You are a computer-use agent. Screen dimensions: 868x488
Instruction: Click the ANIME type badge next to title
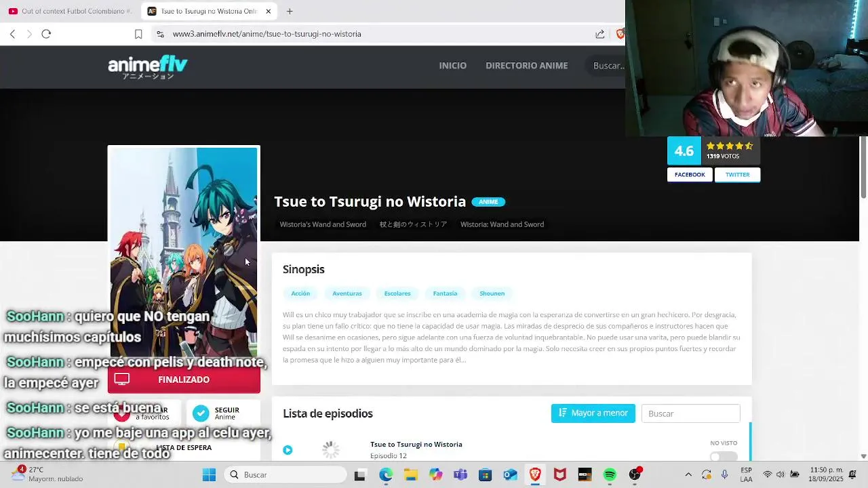click(x=488, y=202)
